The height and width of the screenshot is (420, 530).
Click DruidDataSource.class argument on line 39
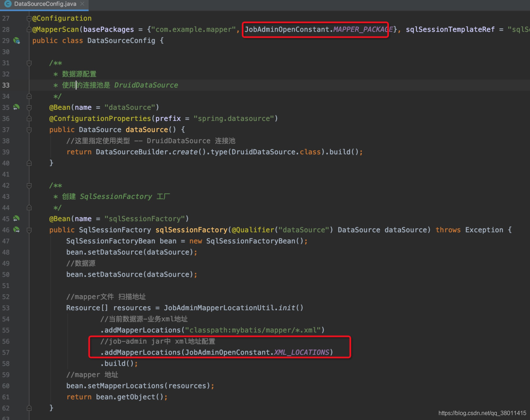coord(276,152)
